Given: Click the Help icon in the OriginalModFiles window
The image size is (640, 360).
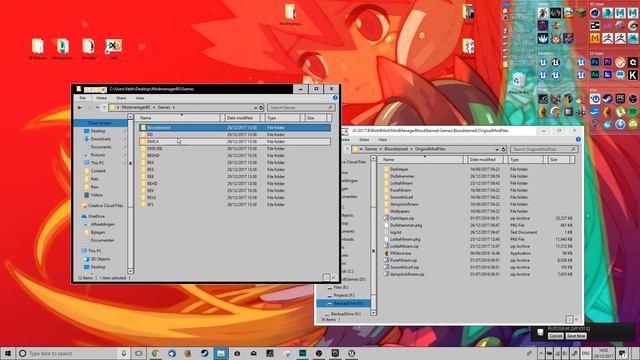Looking at the screenshot, I should pos(578,140).
